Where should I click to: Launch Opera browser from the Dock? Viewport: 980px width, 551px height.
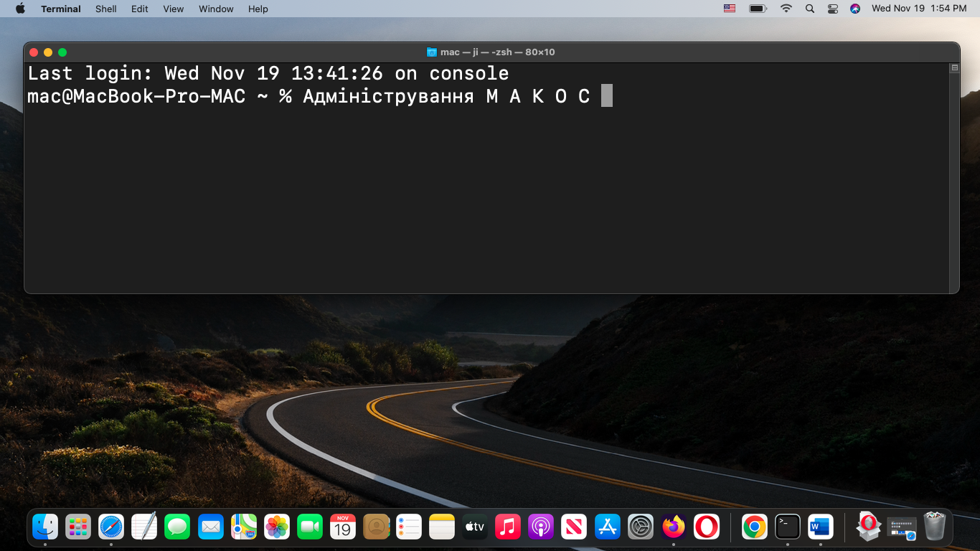pos(707,527)
